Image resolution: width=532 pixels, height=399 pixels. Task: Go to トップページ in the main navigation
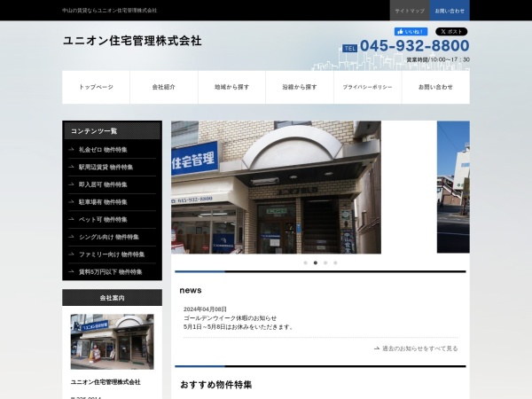[x=96, y=87]
